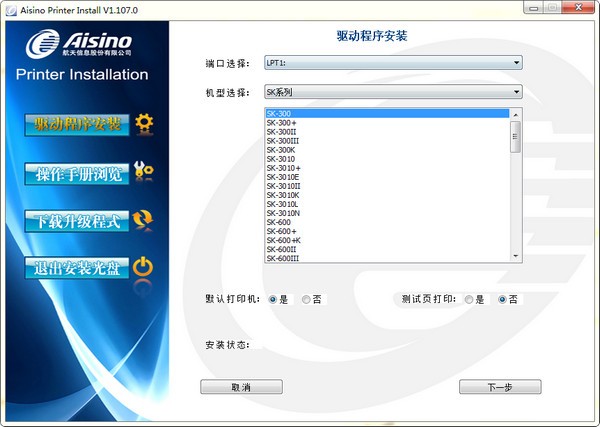Select SK-600II in the model list
The height and width of the screenshot is (427, 600).
(387, 249)
